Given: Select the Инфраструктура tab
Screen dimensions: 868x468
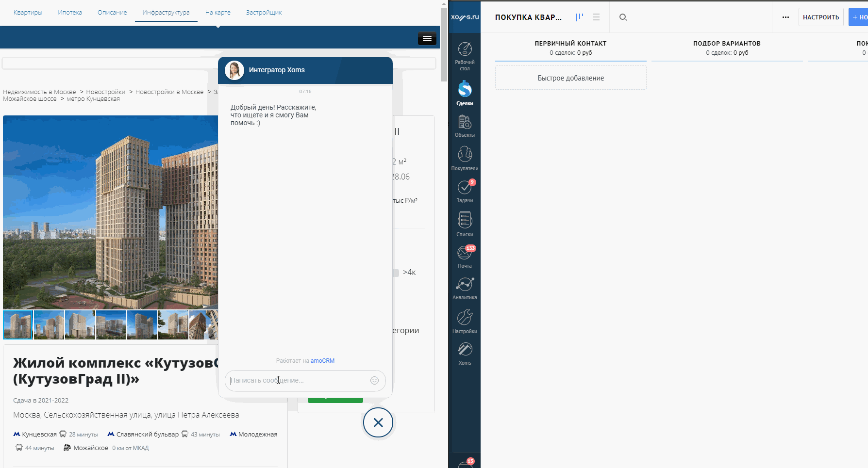Looking at the screenshot, I should click(166, 13).
